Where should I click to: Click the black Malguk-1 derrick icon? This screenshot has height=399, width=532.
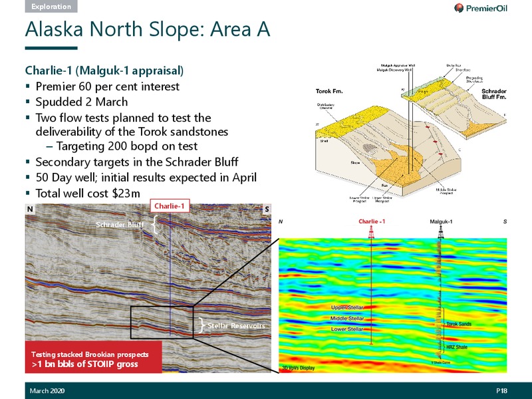tap(441, 232)
